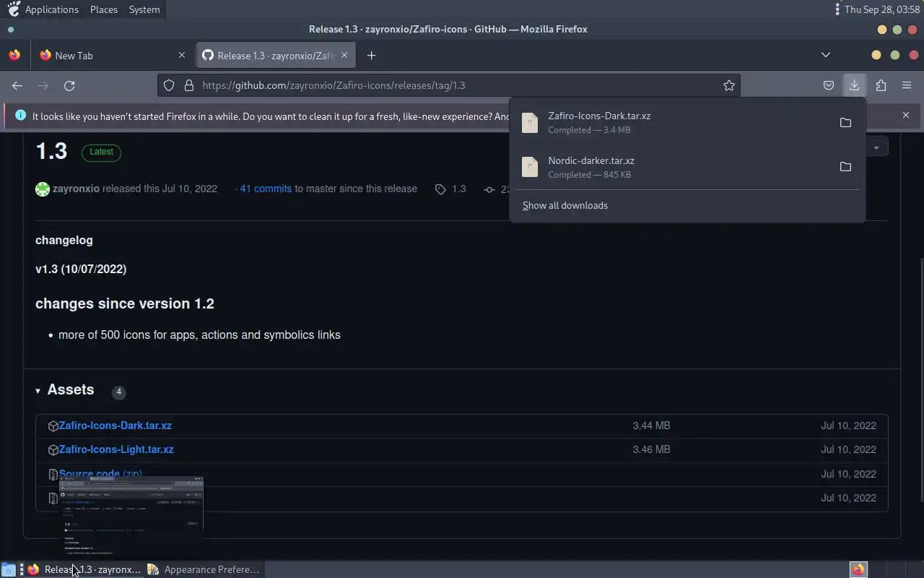This screenshot has width=924, height=578.
Task: Click Show all downloads
Action: [x=565, y=205]
